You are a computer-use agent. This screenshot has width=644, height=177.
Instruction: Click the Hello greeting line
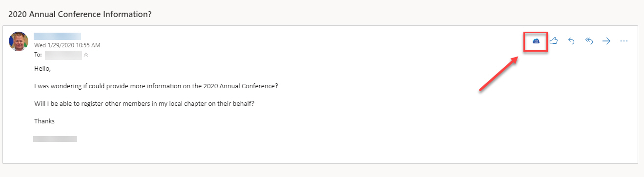[42, 69]
